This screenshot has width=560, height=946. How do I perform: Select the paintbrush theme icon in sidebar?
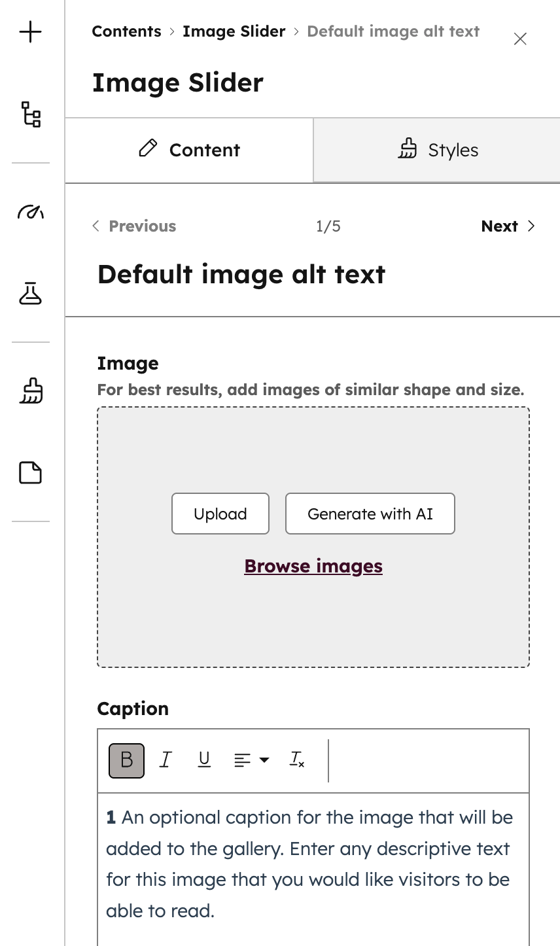(30, 391)
